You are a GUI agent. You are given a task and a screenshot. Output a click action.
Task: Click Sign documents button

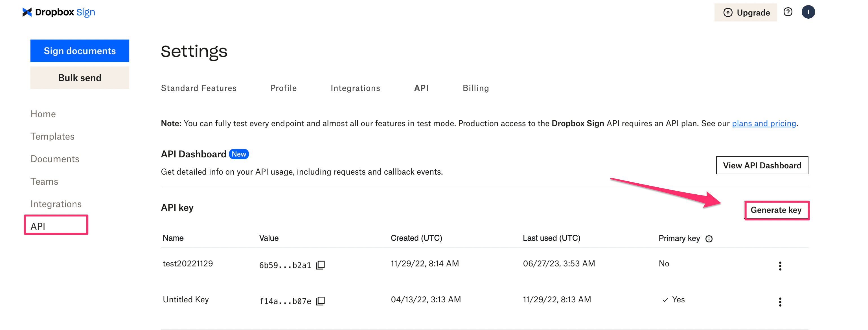coord(80,51)
